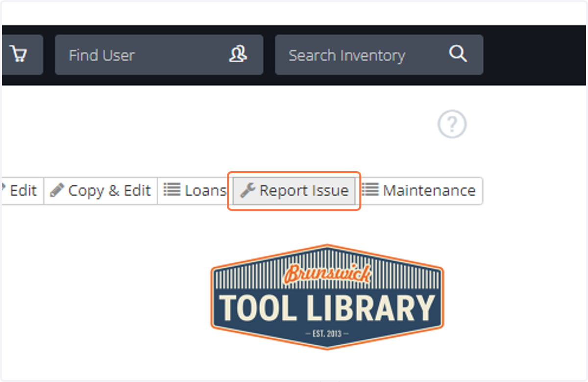
Task: Click the Edit button
Action: pyautogui.click(x=22, y=191)
